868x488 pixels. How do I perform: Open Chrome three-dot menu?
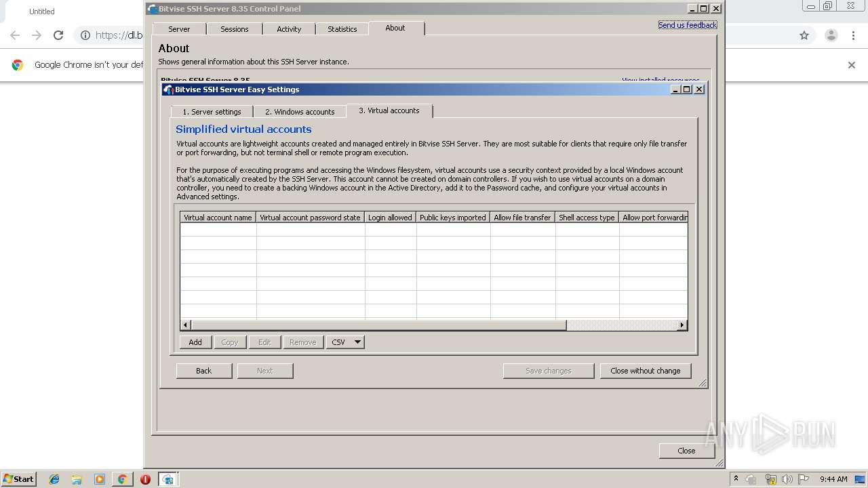pyautogui.click(x=854, y=35)
